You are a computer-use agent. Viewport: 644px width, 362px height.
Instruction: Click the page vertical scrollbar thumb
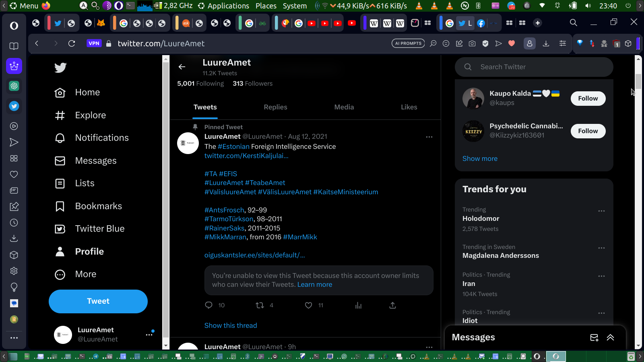click(638, 81)
